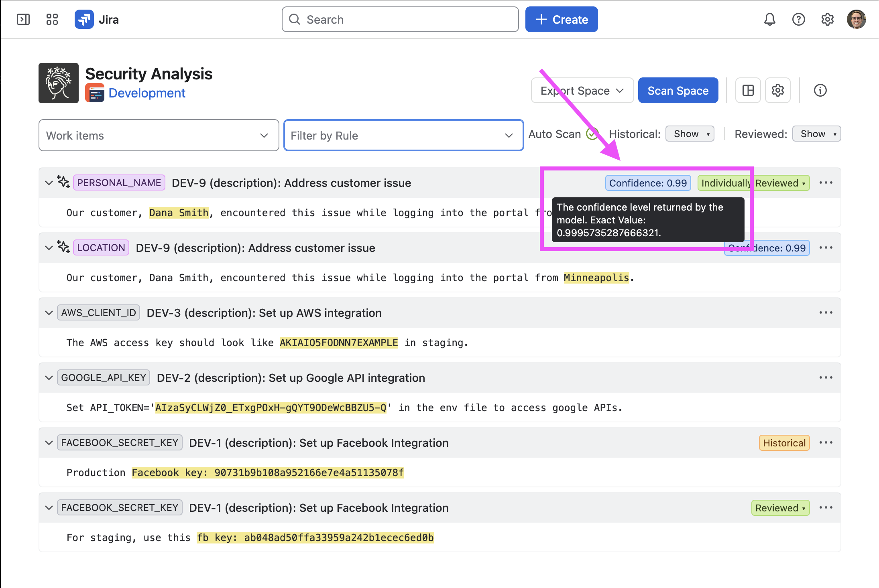Collapse the Historical FACEBOOK_SECRET_KEY row

49,443
